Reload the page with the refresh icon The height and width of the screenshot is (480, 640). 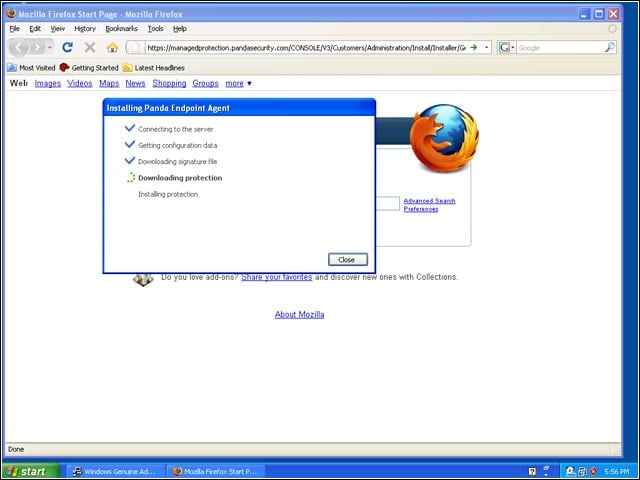67,47
